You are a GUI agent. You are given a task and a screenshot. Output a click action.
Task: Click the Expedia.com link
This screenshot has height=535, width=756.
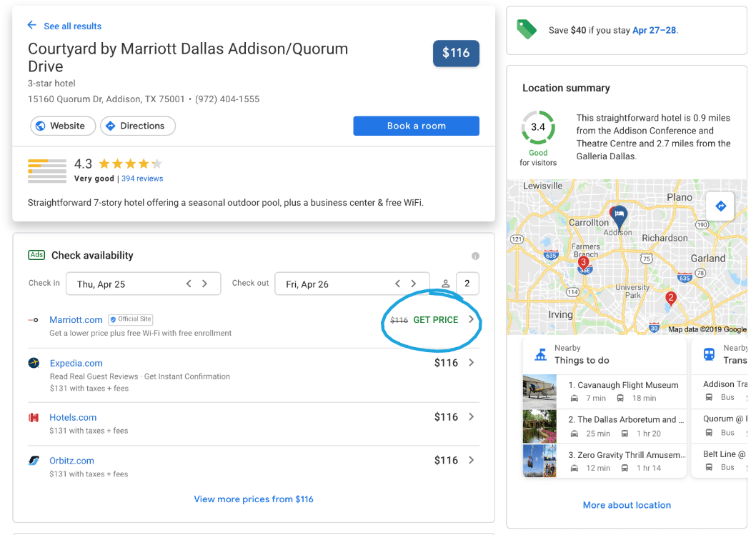(x=76, y=363)
